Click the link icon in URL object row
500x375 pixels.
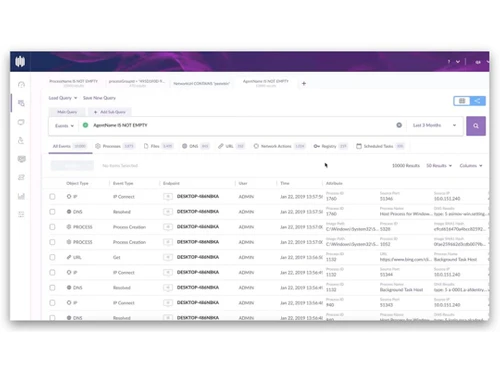[69, 257]
